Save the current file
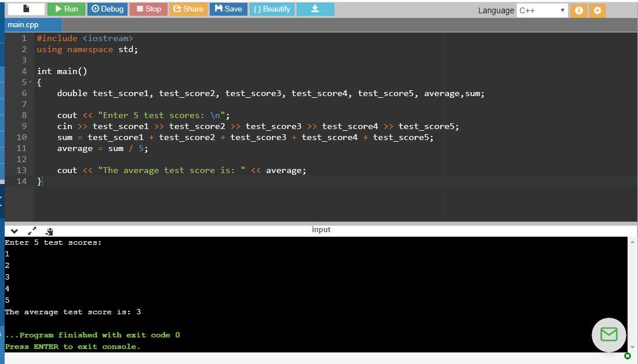Viewport: 638px width, 364px height. click(228, 9)
